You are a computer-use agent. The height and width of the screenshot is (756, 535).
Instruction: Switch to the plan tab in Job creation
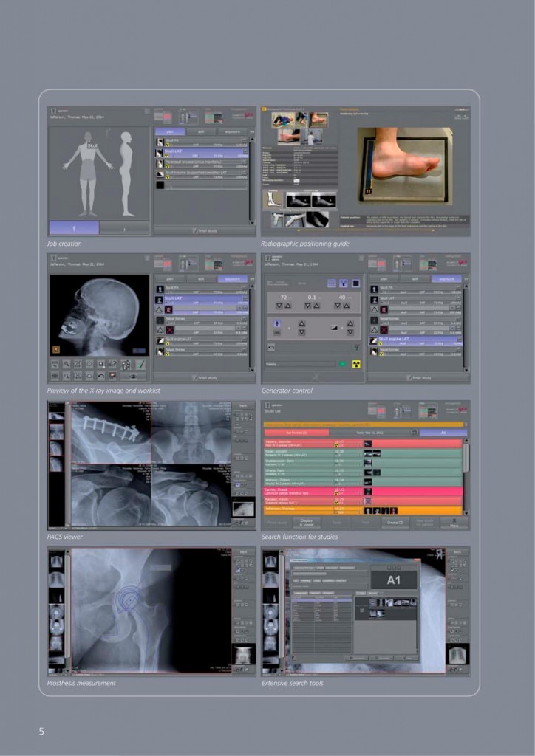coord(170,131)
